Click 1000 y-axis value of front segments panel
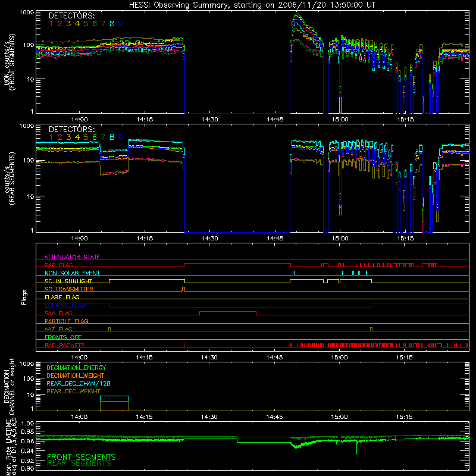The image size is (476, 476). (26, 12)
